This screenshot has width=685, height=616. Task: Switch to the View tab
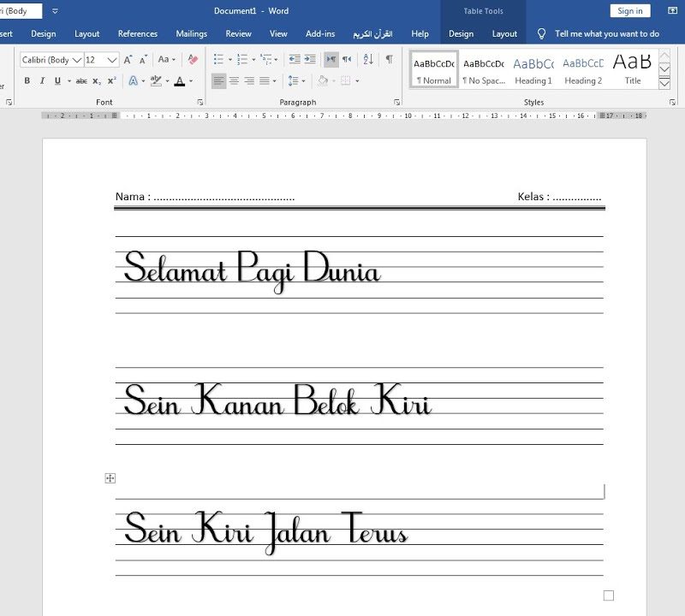278,33
